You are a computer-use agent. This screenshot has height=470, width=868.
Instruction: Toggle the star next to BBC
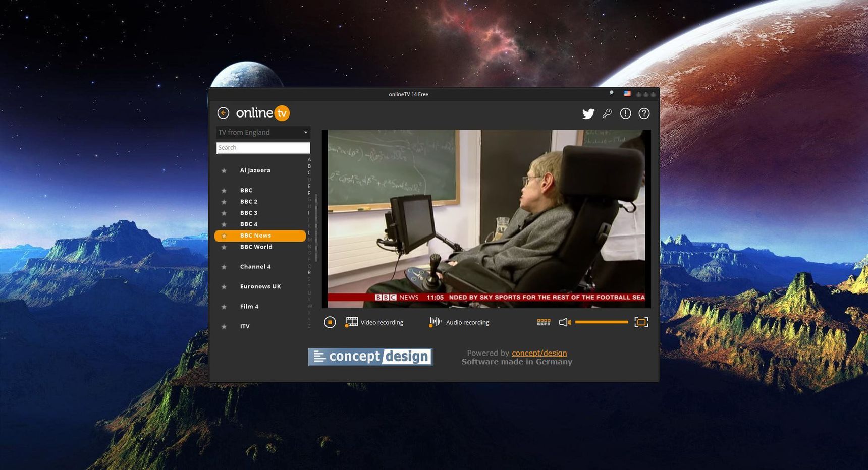coord(224,191)
